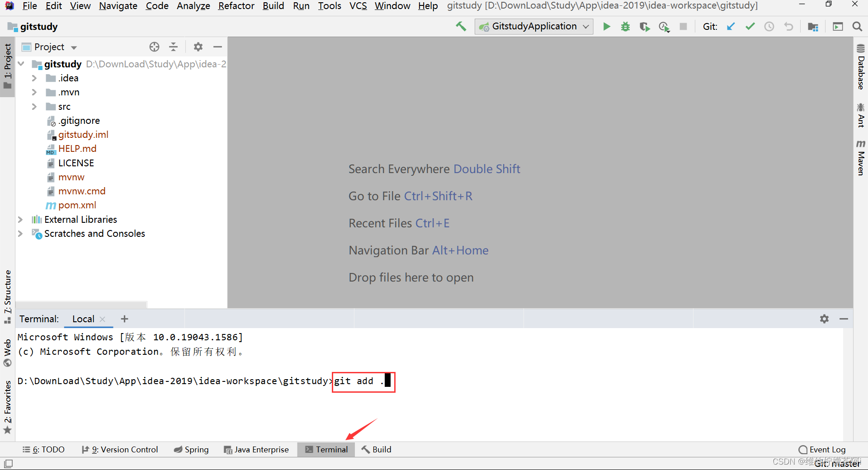Click the Run with Profiler icon

664,27
